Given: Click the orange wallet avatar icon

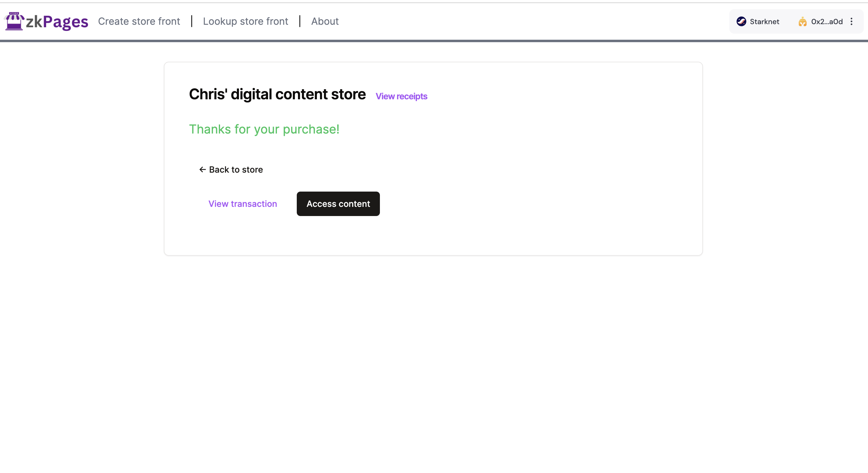Looking at the screenshot, I should tap(802, 22).
